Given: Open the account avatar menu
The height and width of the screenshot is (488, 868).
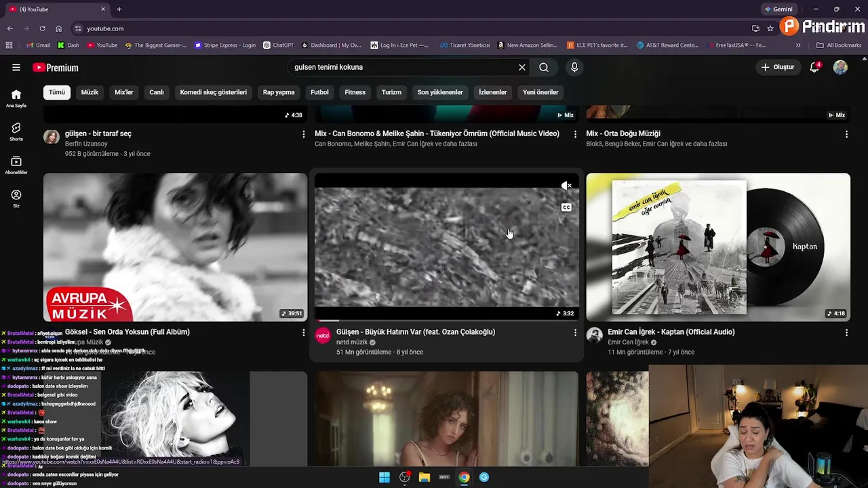Looking at the screenshot, I should pos(840,67).
